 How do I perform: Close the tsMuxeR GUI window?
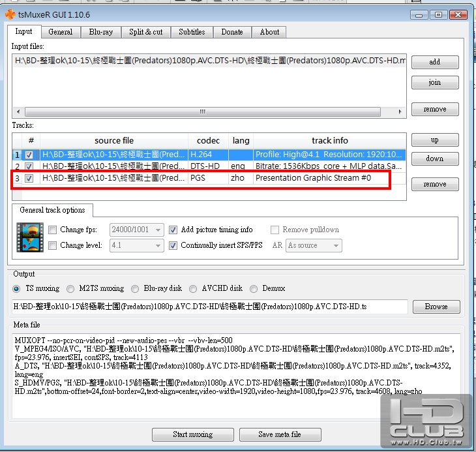(458, 14)
